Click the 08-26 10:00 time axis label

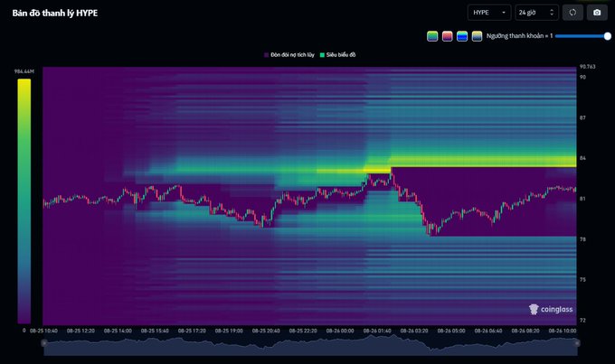[563, 331]
